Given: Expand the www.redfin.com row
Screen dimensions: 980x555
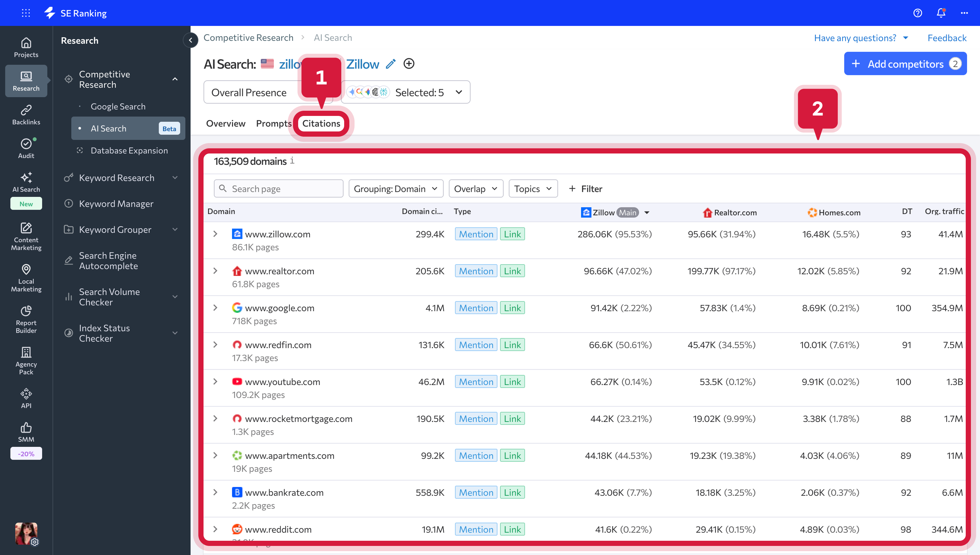Looking at the screenshot, I should click(x=215, y=345).
